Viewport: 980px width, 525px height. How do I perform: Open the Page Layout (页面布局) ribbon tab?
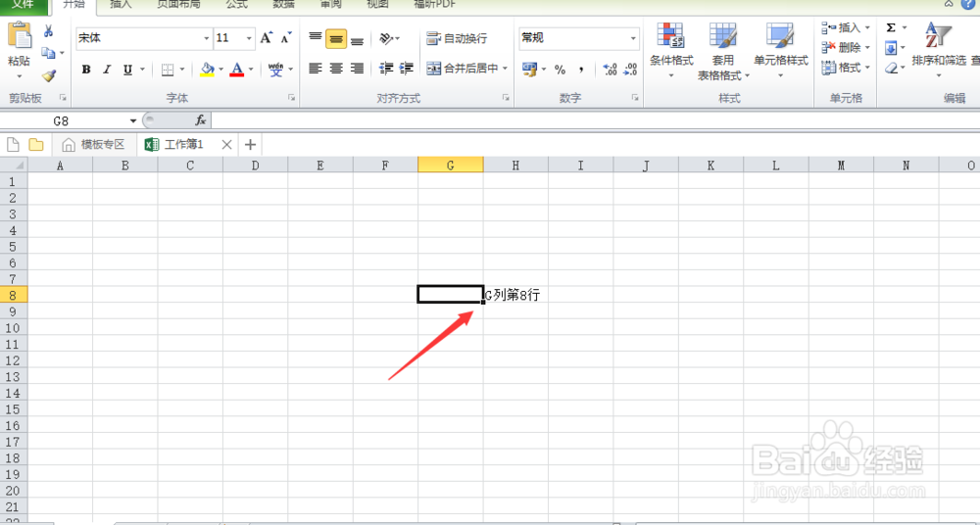pos(177,4)
